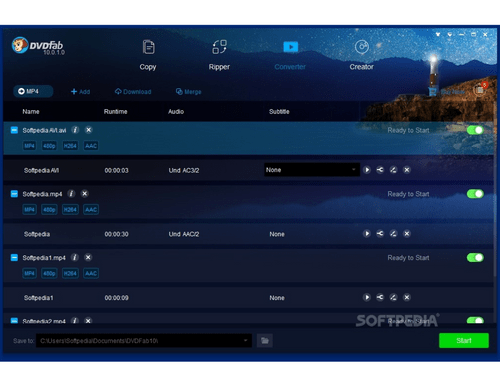This screenshot has width=500, height=375.
Task: Show info for Softpedia1.mp4
Action: tap(75, 257)
